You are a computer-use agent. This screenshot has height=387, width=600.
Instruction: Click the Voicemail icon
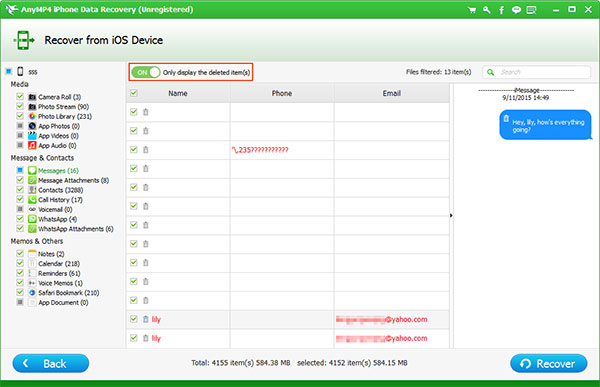click(32, 209)
